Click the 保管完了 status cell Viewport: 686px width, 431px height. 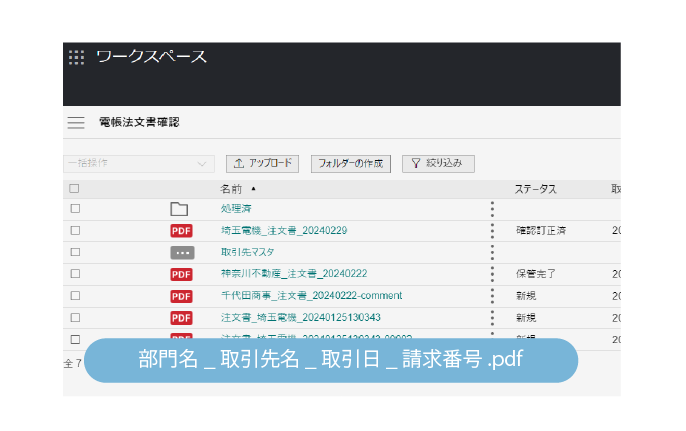pyautogui.click(x=536, y=274)
